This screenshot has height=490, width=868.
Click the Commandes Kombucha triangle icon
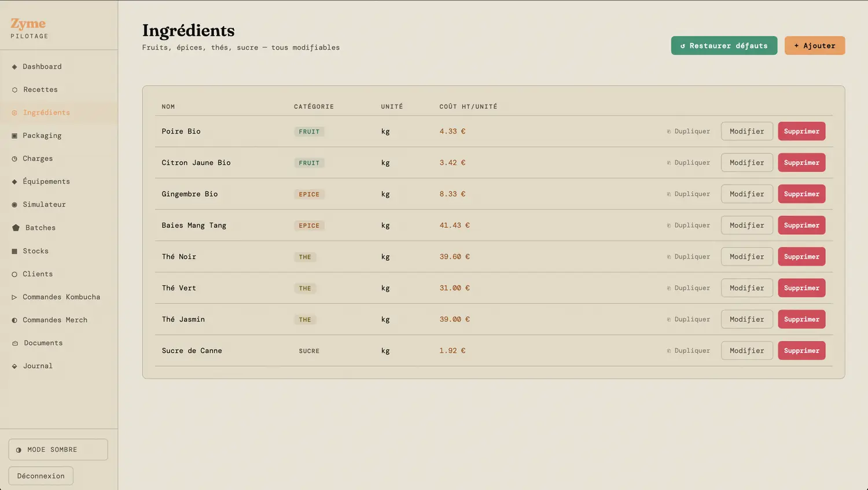tap(14, 297)
